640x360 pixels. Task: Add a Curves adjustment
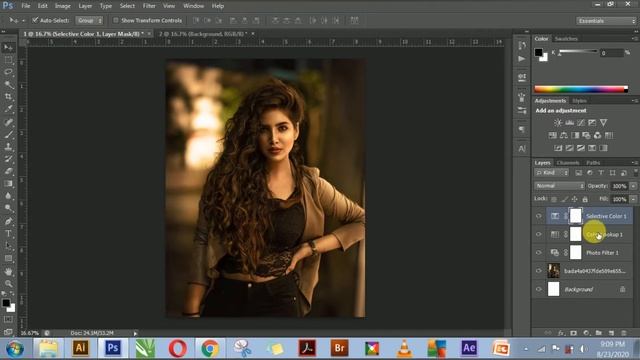point(581,122)
